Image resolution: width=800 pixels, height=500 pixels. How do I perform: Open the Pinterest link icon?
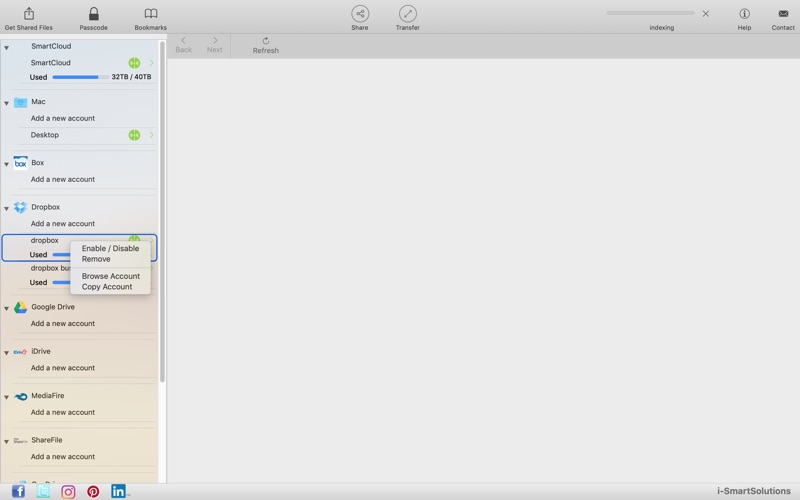[x=93, y=491]
